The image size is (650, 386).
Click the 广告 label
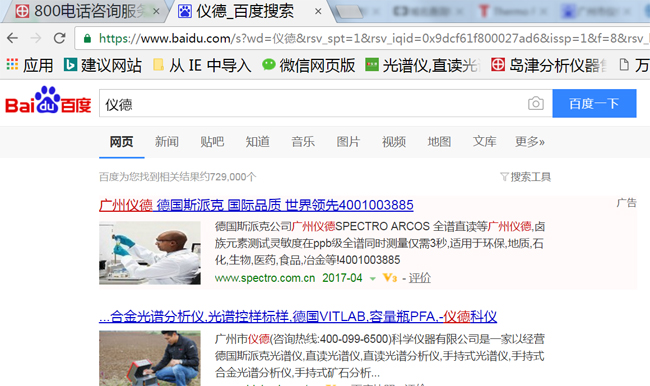coord(626,203)
